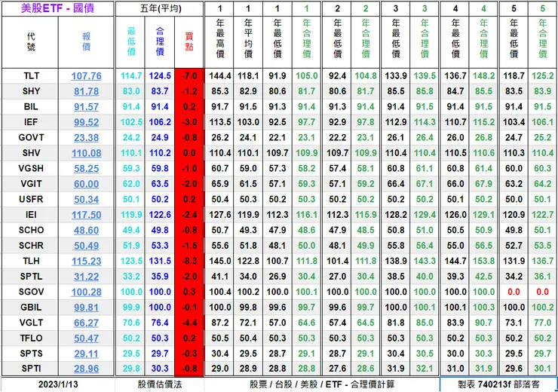
Task: Open the TLT price link 107.76
Action: [x=86, y=76]
